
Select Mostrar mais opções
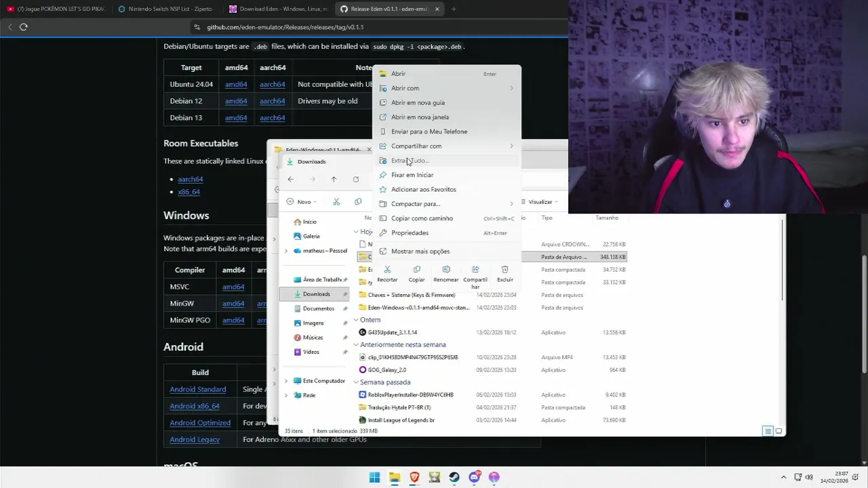click(446, 251)
